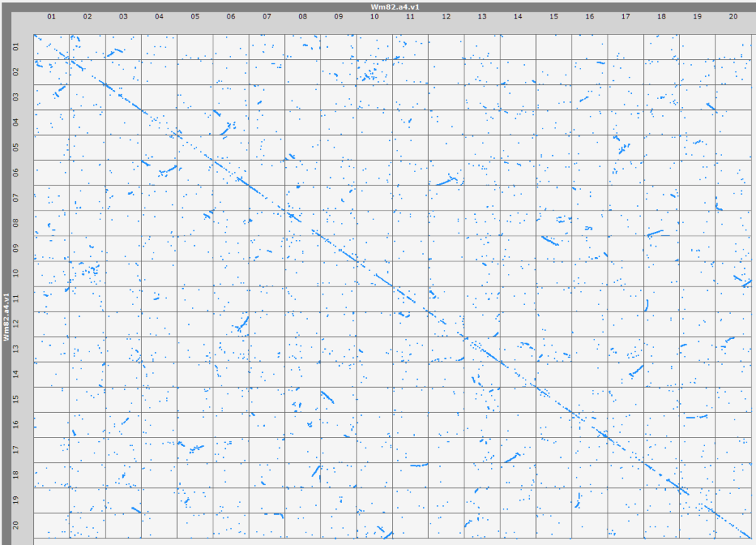Open the dot plot cell at column 10, row 02
Image resolution: width=756 pixels, height=545 pixels.
pos(374,72)
